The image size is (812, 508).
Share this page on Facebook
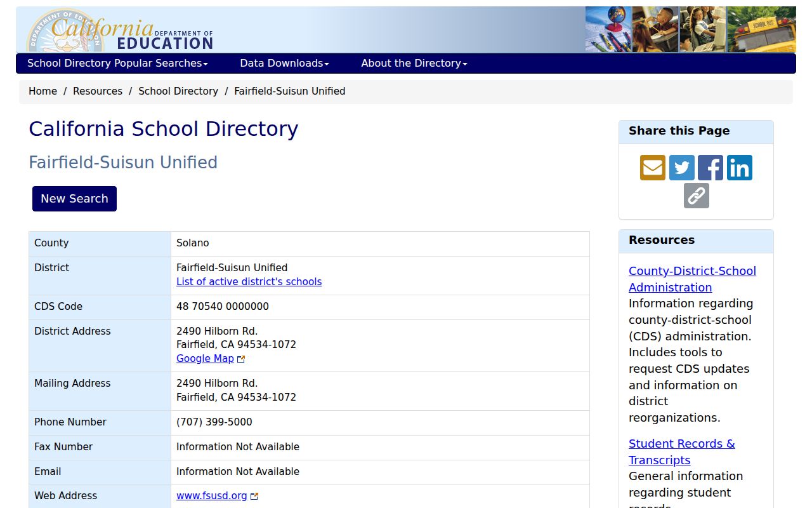coord(710,168)
